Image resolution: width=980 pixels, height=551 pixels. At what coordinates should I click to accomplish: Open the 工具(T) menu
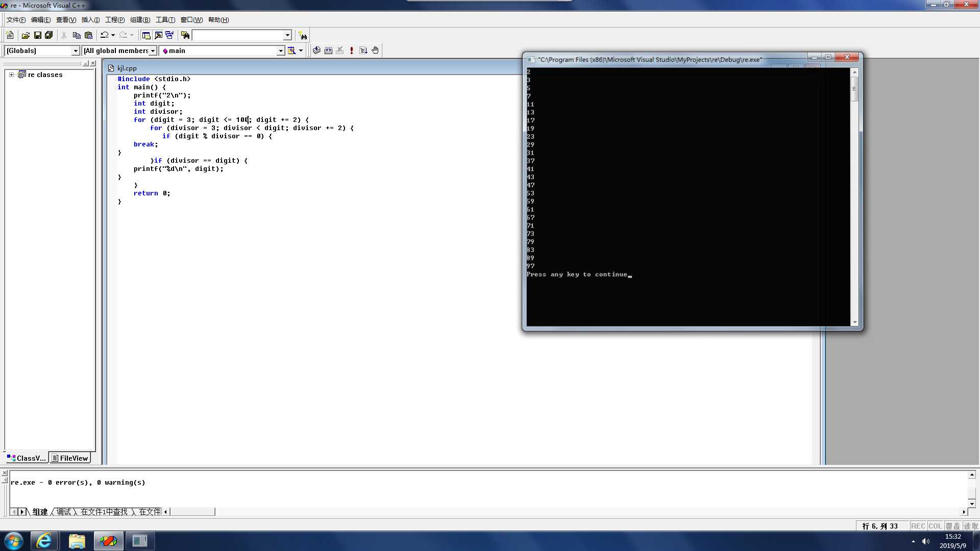click(165, 20)
